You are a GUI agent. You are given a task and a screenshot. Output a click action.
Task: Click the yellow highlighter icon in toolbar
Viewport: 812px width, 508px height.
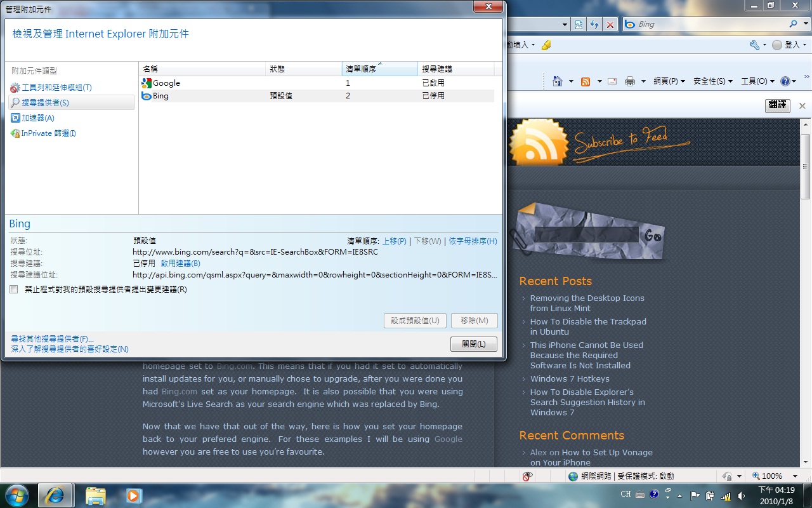pos(546,45)
